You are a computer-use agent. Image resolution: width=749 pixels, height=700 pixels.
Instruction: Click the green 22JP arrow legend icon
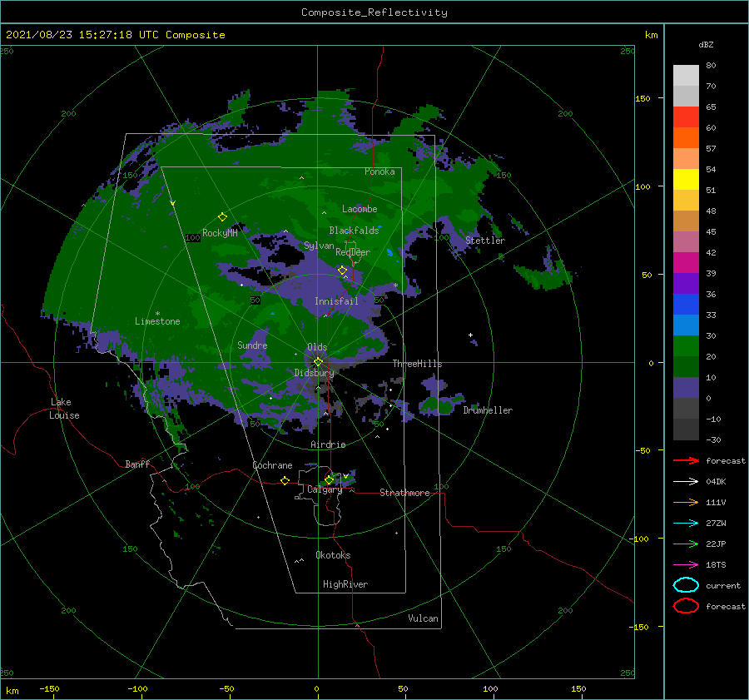tap(686, 544)
